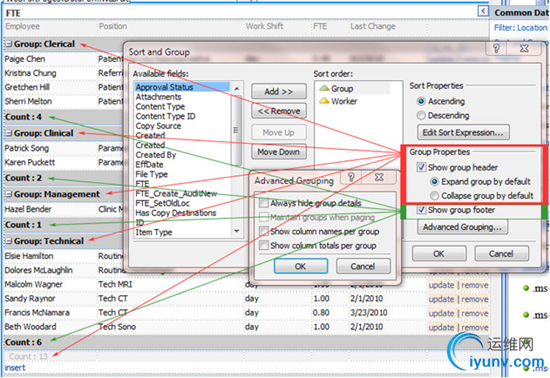This screenshot has width=550, height=378.
Task: Click the insert link
Action: tap(15, 367)
